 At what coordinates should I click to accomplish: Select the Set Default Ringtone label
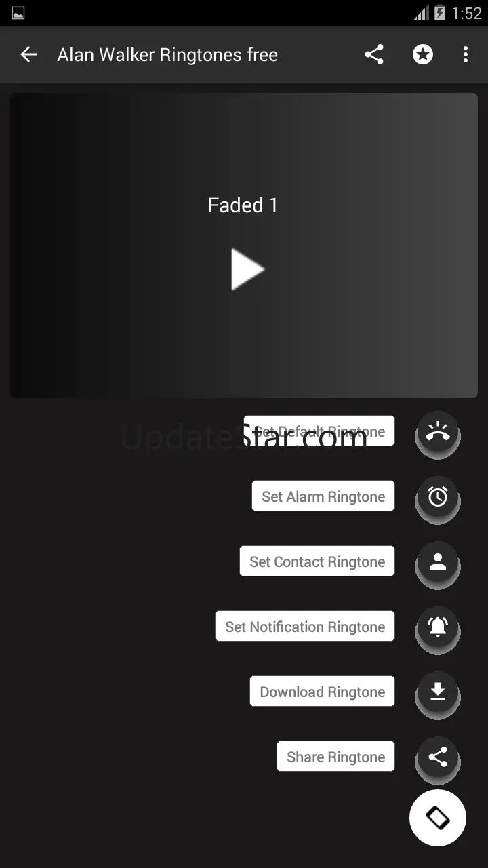pos(319,431)
